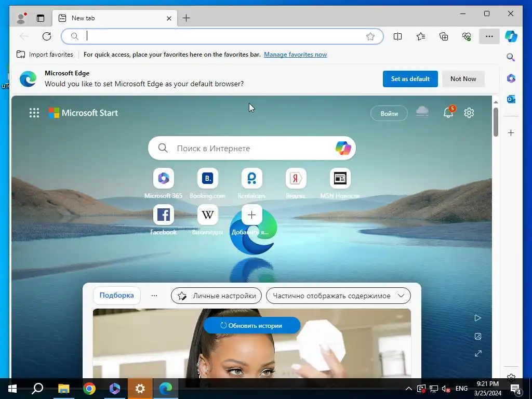The height and width of the screenshot is (399, 532).
Task: Open the Action Center notifications icon
Action: click(x=516, y=389)
